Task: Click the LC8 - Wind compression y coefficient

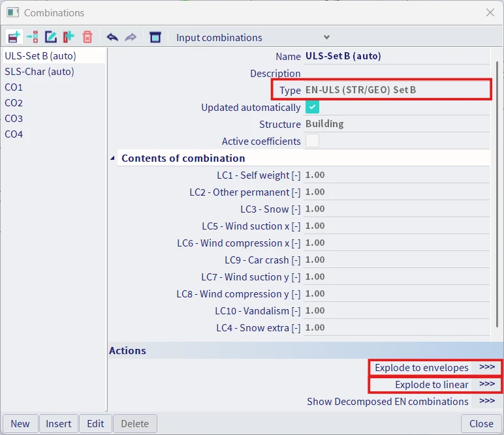Action: [x=396, y=293]
